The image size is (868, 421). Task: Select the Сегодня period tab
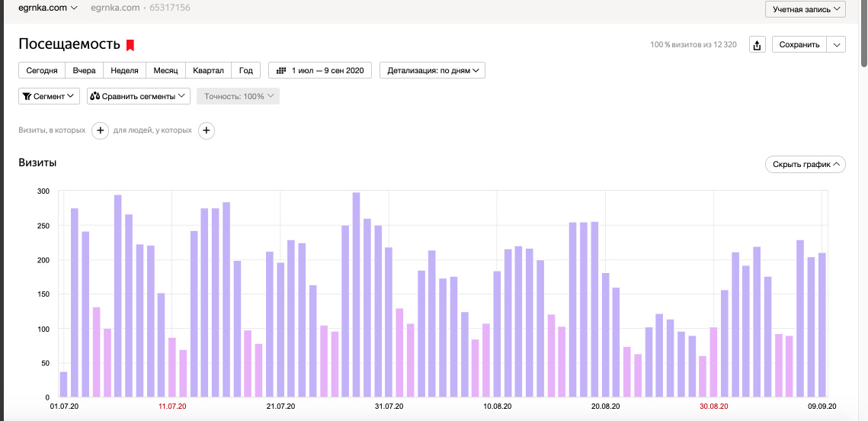42,70
